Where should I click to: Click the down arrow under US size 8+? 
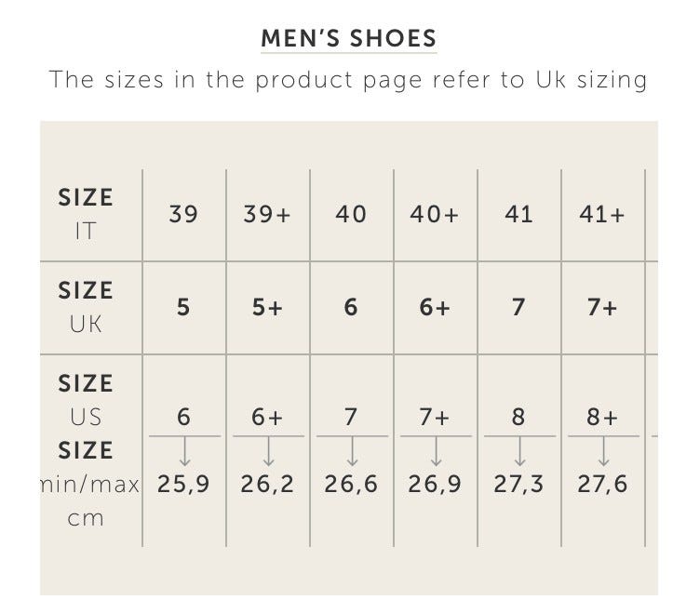603,452
